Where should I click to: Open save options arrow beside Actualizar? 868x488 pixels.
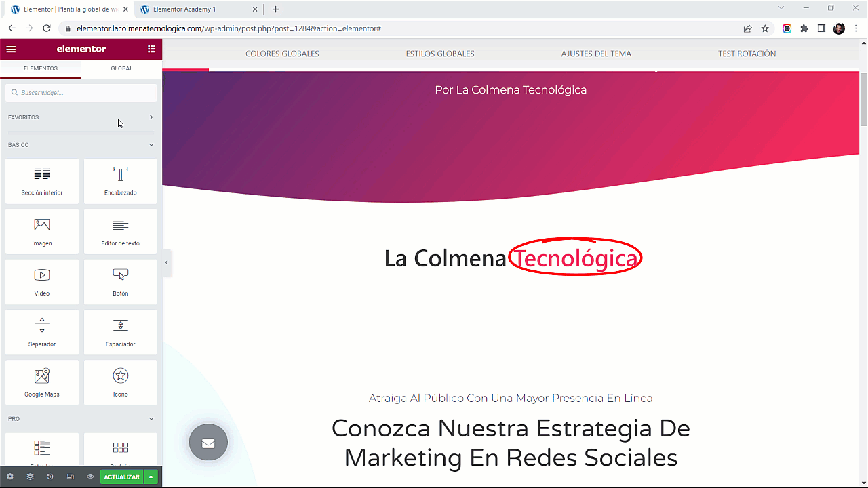click(151, 477)
